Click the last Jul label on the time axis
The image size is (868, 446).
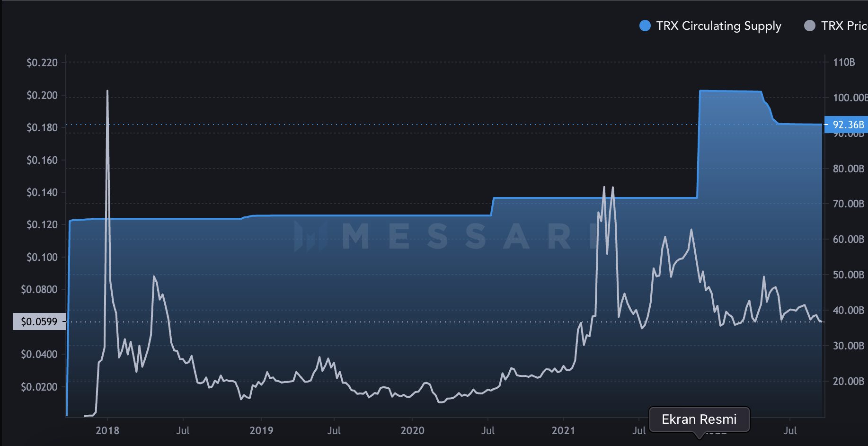[x=789, y=430]
